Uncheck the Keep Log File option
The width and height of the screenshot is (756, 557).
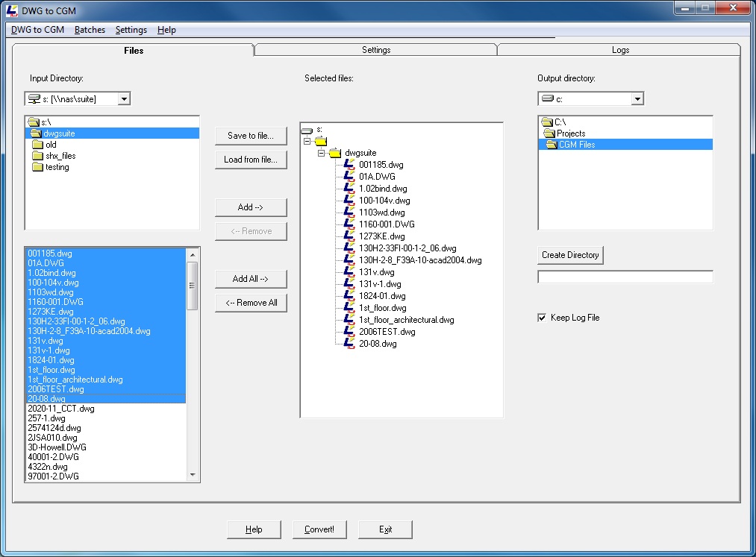(x=541, y=318)
